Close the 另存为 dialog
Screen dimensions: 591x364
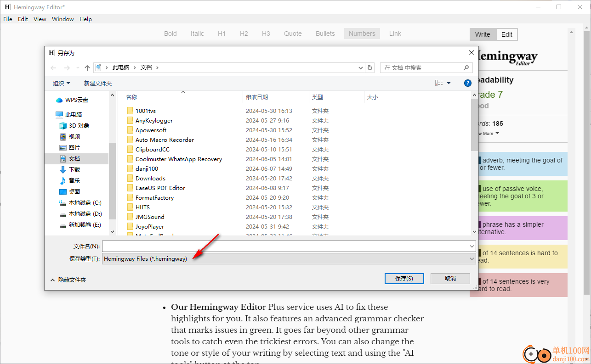(471, 53)
